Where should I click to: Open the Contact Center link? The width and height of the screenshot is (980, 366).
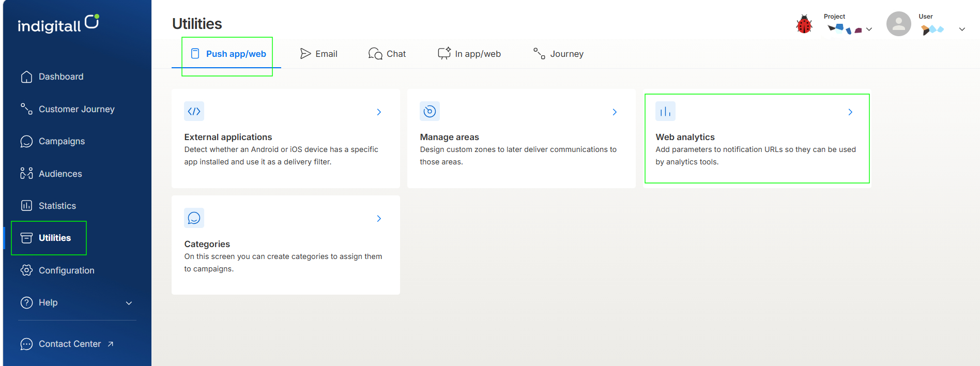click(70, 344)
